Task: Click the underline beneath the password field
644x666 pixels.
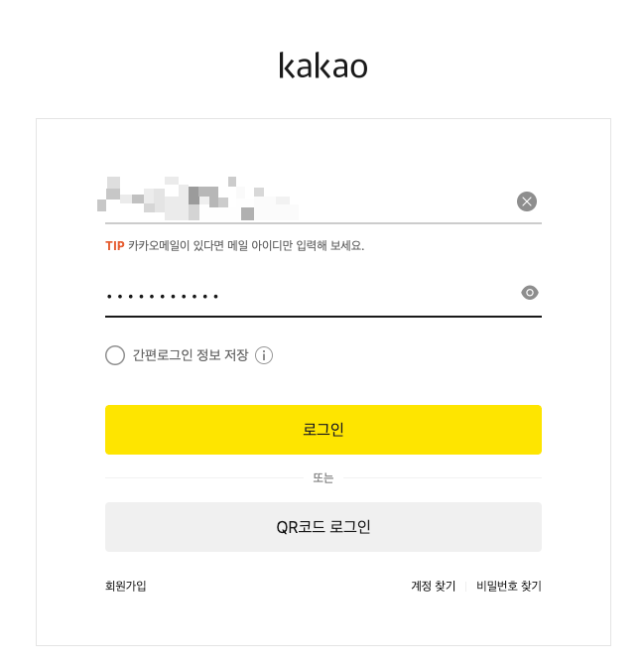Action: click(x=323, y=317)
